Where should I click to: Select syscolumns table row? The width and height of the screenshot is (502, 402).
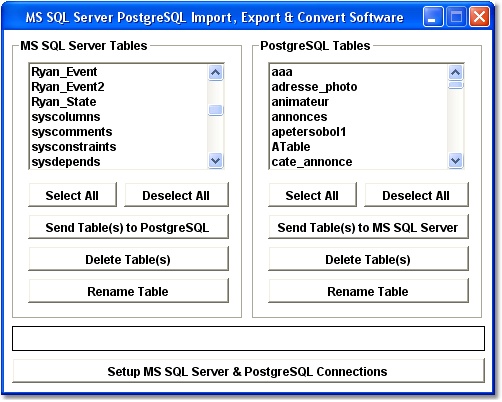(118, 117)
